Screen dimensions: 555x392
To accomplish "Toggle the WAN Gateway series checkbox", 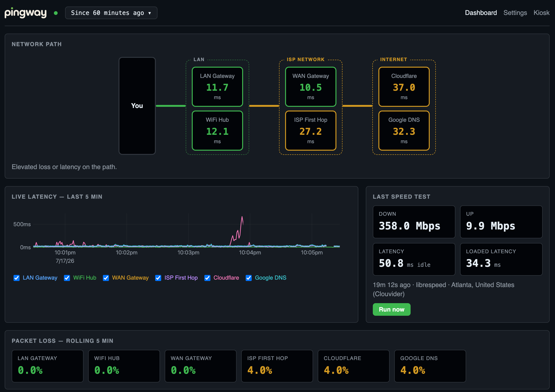I will point(106,278).
